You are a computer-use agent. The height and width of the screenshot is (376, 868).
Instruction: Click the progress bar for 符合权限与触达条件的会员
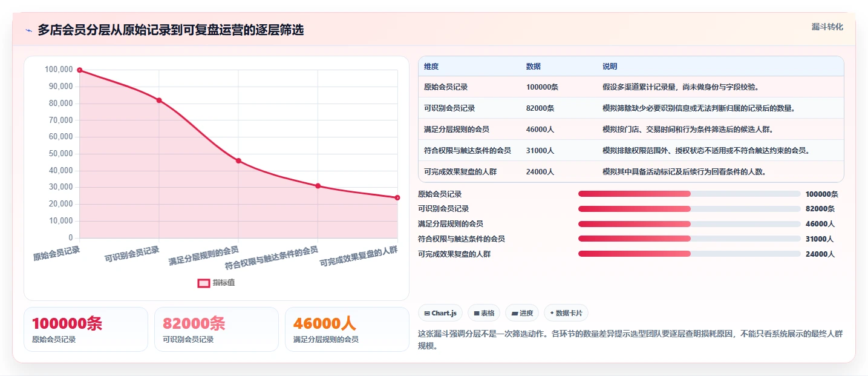pos(689,239)
